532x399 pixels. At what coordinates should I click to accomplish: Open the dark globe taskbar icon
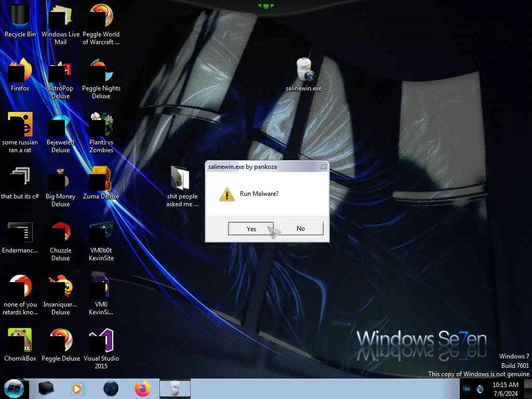111,389
